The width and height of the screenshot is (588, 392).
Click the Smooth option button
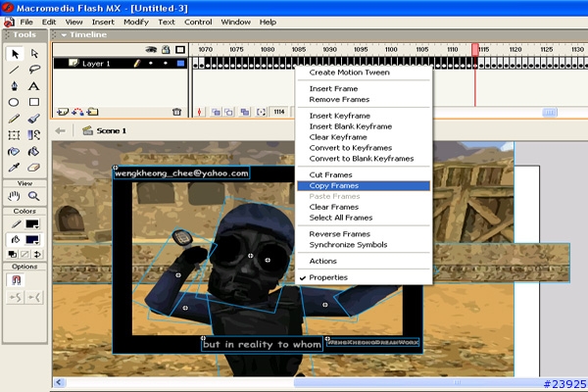pyautogui.click(x=16, y=298)
